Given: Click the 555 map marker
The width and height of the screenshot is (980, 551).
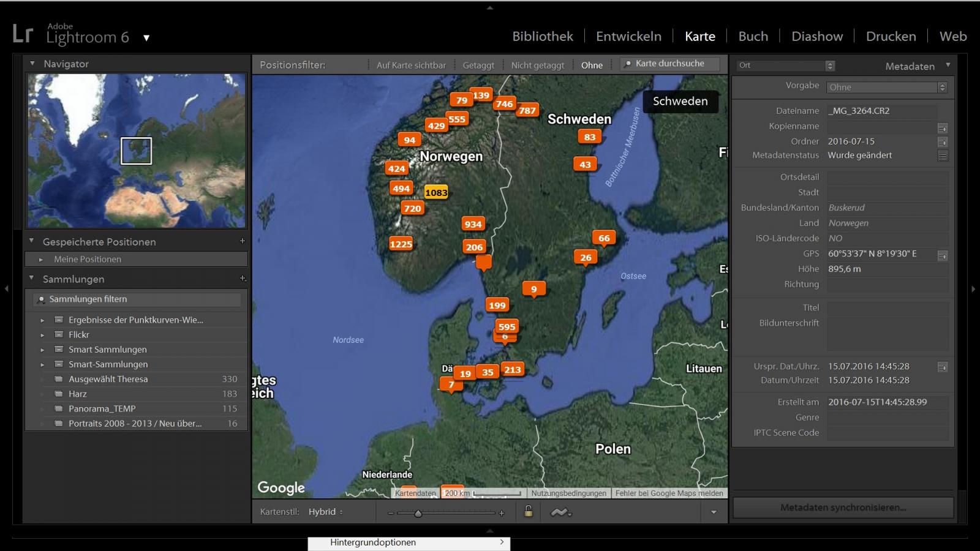Looking at the screenshot, I should pyautogui.click(x=457, y=119).
